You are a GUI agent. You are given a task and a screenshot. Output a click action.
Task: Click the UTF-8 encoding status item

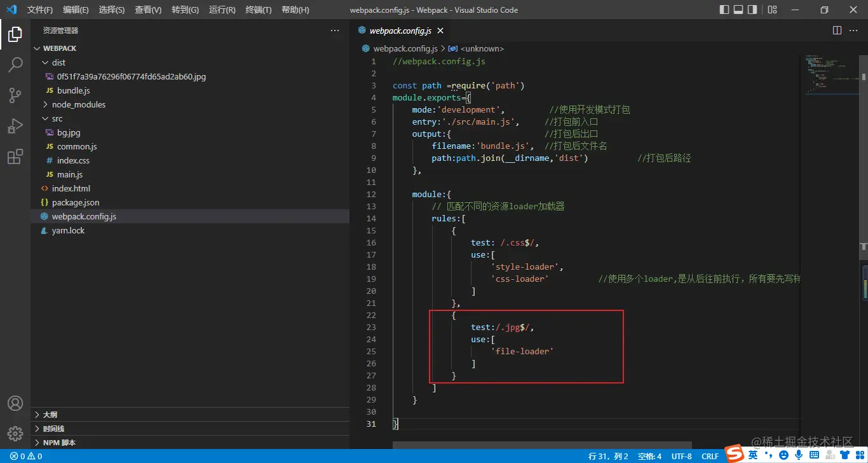[x=681, y=456]
